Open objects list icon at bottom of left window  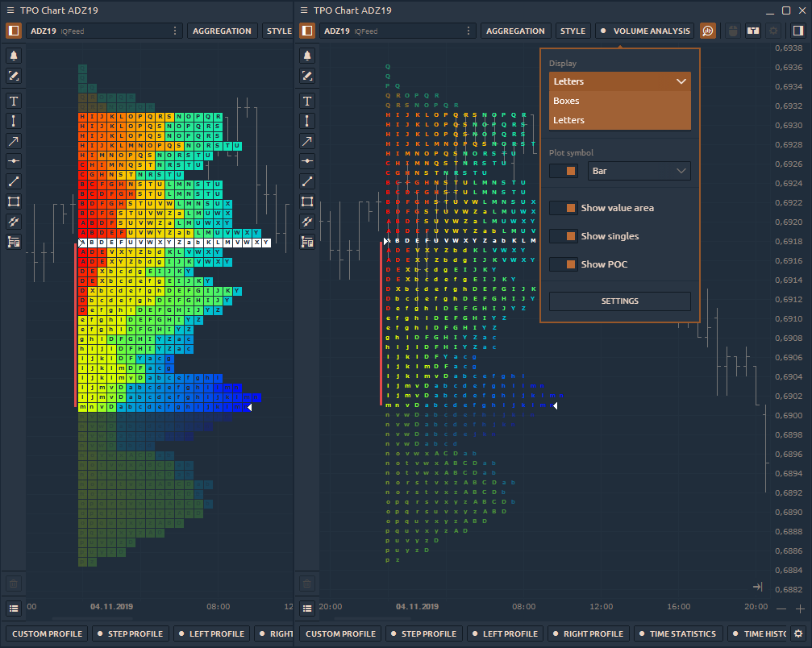(x=14, y=609)
